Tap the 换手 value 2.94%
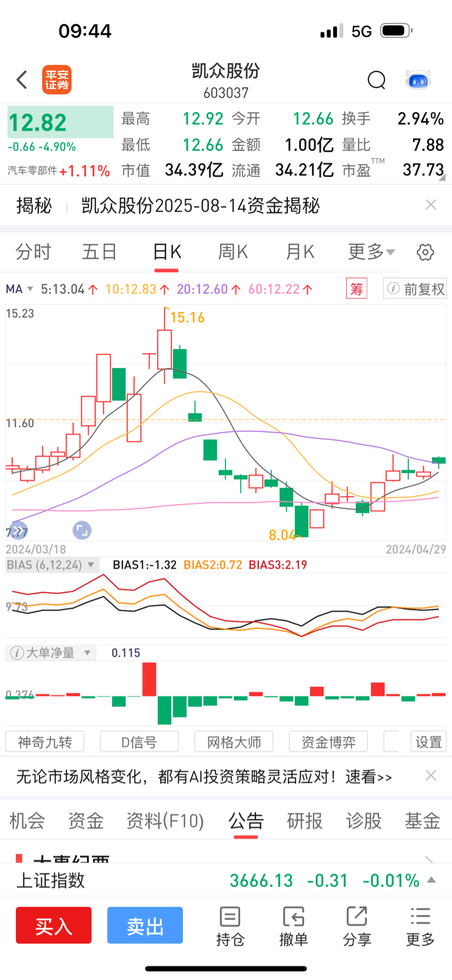Viewport: 452px width, 980px height. tap(420, 118)
